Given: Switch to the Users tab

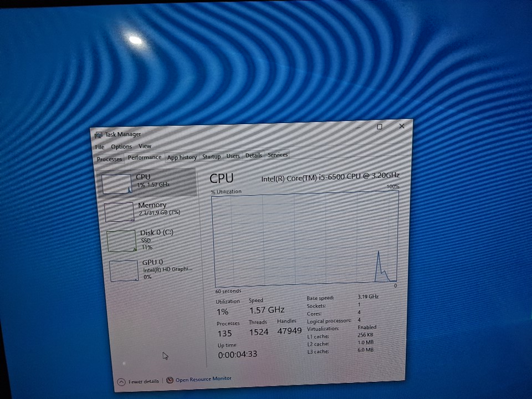Looking at the screenshot, I should tap(233, 156).
